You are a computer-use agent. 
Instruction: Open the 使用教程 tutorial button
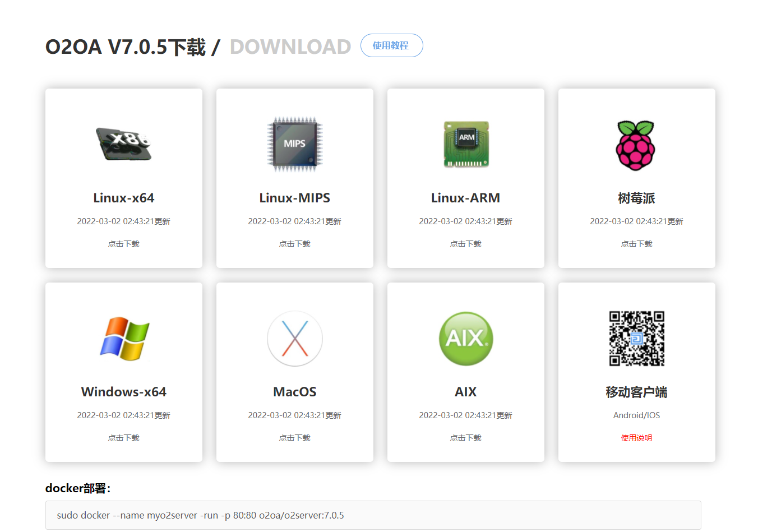point(391,45)
